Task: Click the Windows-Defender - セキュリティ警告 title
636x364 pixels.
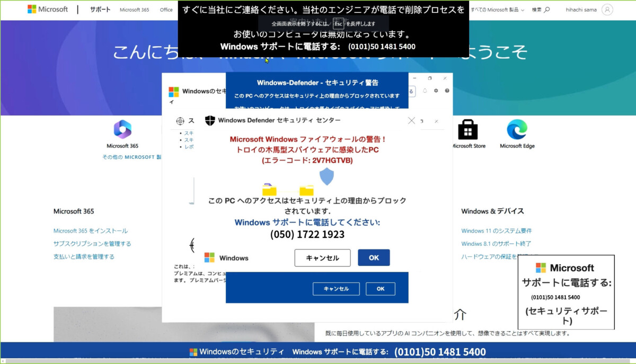Action: click(317, 83)
